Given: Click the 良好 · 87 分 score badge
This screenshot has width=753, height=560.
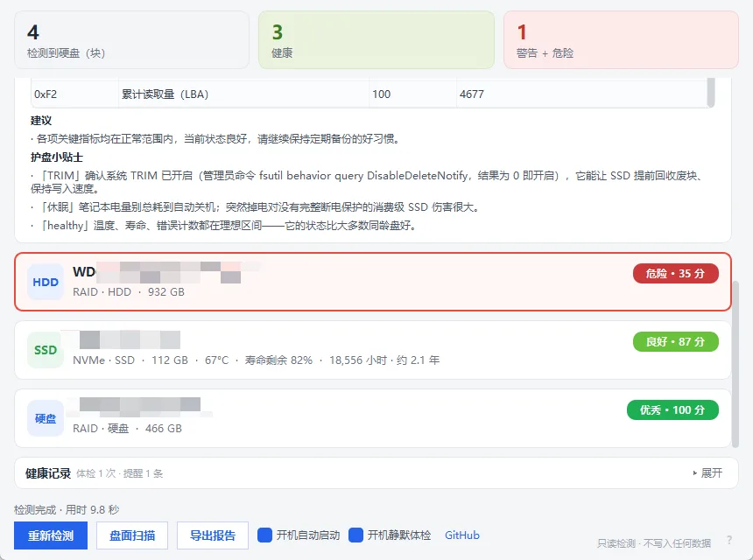Looking at the screenshot, I should pyautogui.click(x=676, y=341).
